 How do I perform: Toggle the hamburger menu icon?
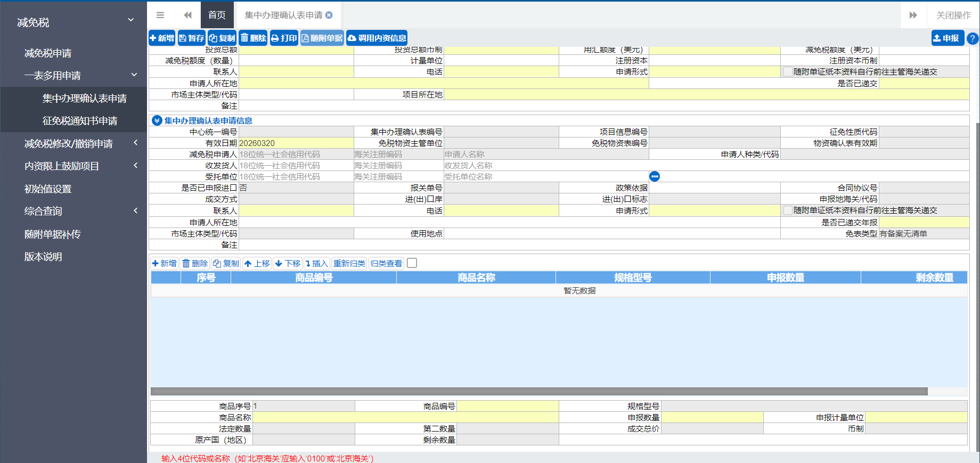pos(160,15)
